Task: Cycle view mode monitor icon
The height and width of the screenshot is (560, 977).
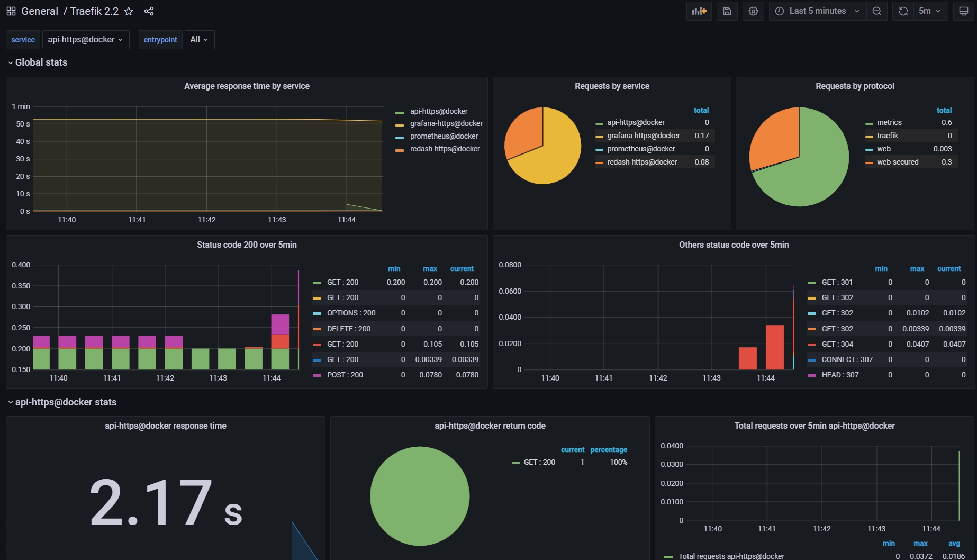Action: pyautogui.click(x=963, y=11)
